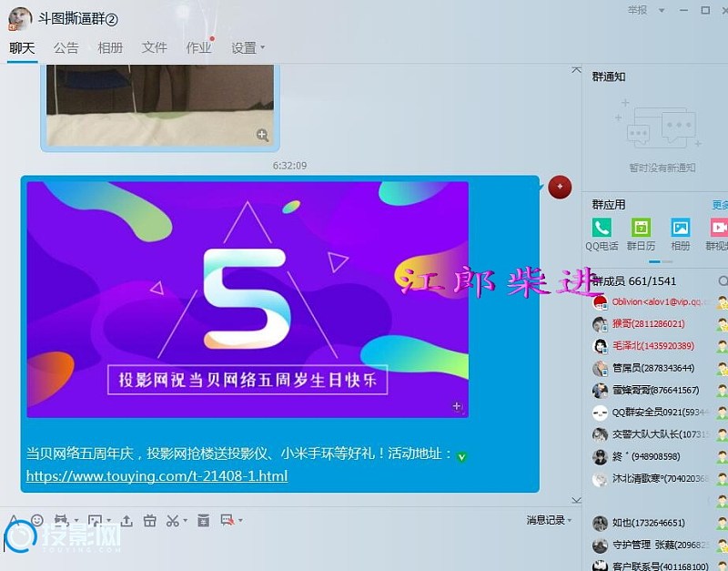
Task: Click the 群成员 661/1541 header
Action: pyautogui.click(x=634, y=281)
